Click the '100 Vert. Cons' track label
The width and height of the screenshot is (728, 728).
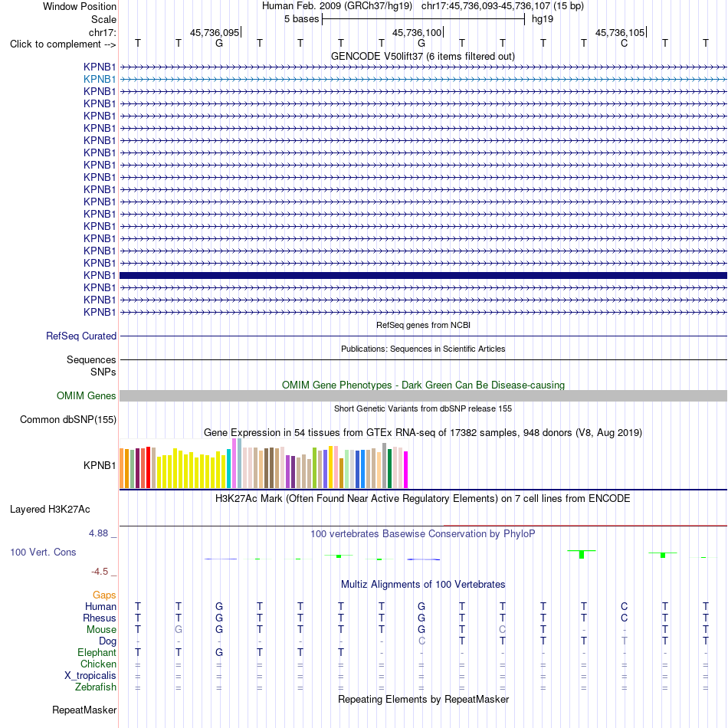coord(43,552)
